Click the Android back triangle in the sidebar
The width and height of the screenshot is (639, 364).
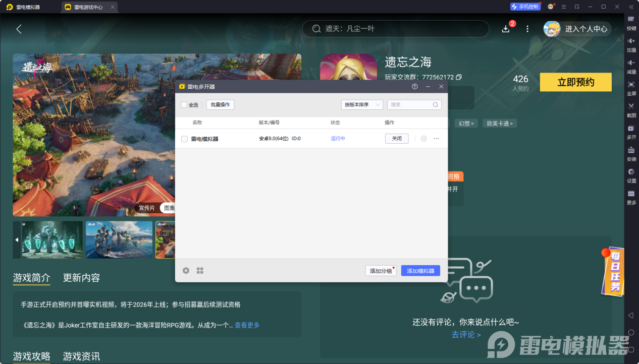631,315
